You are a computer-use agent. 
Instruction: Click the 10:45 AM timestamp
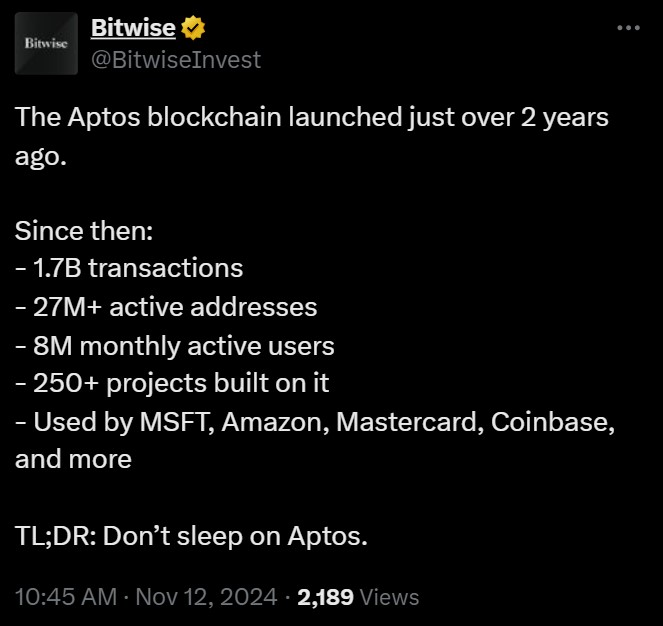[66, 597]
